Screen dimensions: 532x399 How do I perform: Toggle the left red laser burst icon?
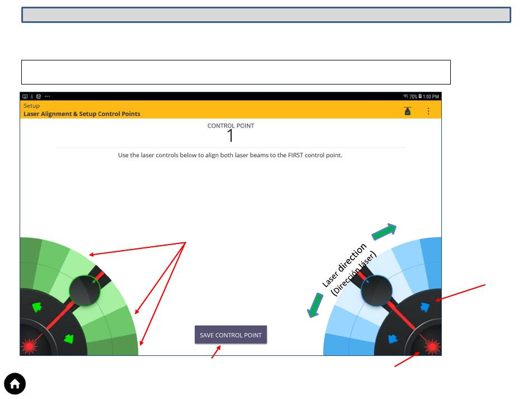point(29,346)
